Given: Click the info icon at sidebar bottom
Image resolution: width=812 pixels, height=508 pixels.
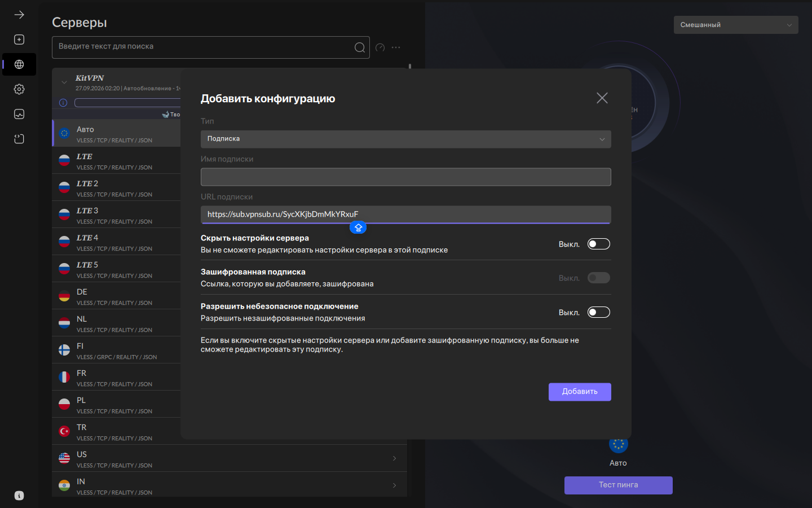Looking at the screenshot, I should coord(19,496).
